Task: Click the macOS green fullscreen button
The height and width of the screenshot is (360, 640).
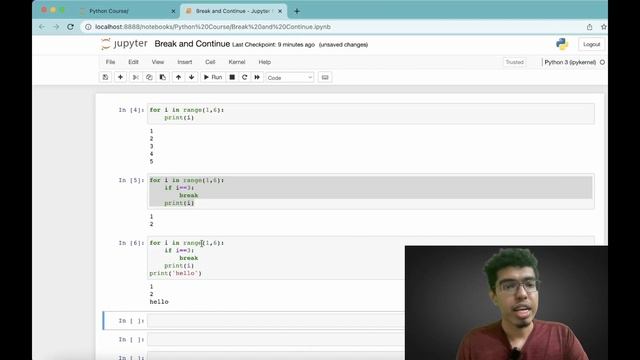Action: (62, 10)
